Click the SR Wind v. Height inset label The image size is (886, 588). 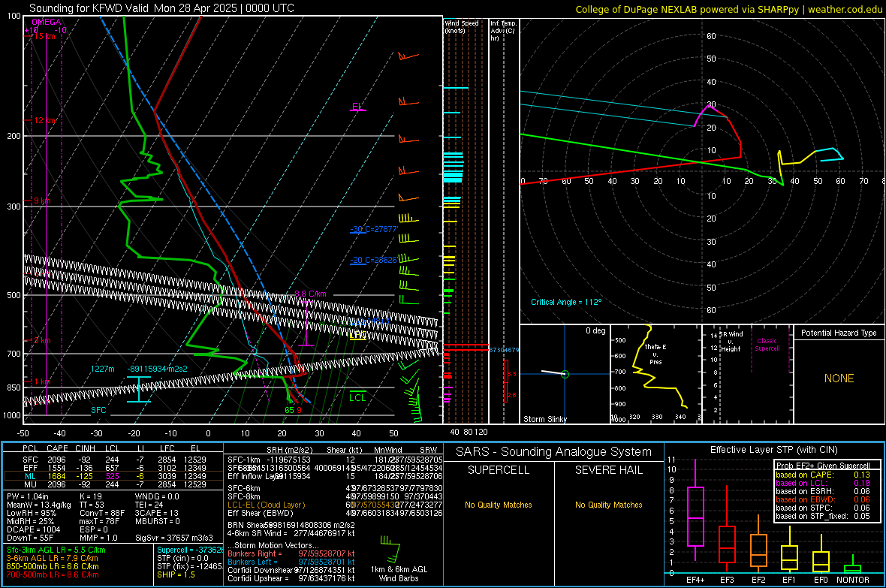[731, 342]
